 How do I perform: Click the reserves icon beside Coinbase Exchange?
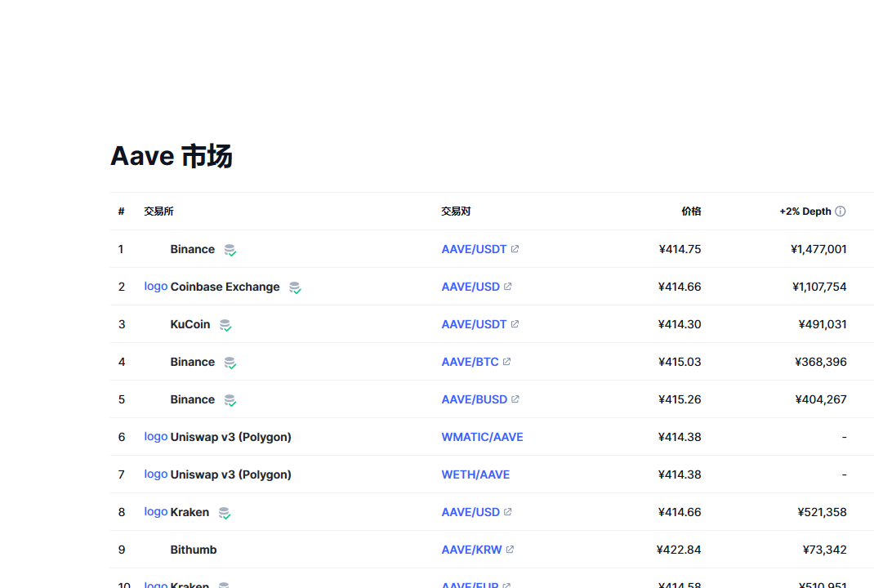pyautogui.click(x=295, y=287)
